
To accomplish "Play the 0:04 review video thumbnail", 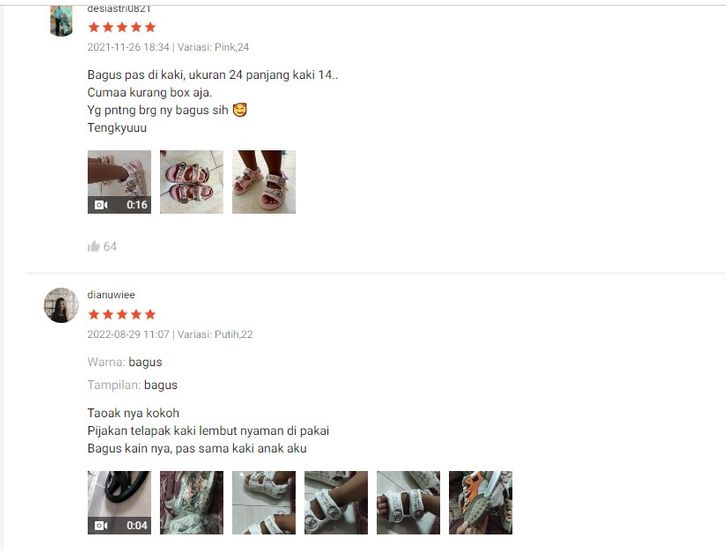I will [119, 503].
